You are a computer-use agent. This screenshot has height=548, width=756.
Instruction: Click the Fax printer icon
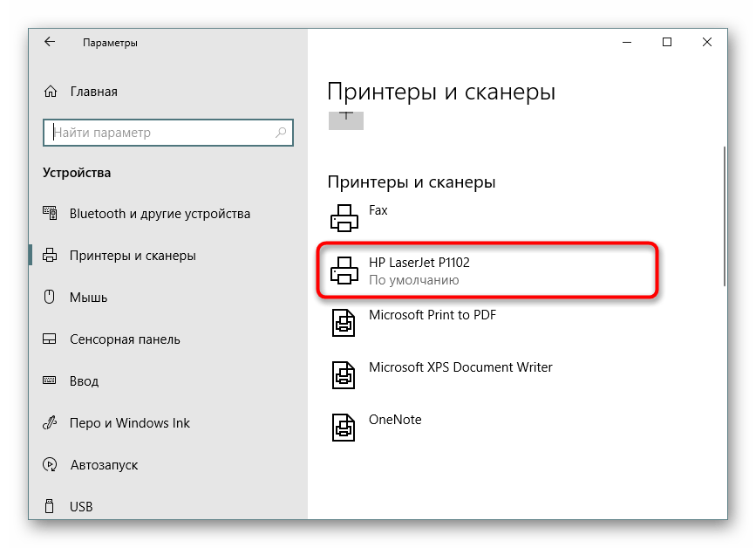[344, 217]
